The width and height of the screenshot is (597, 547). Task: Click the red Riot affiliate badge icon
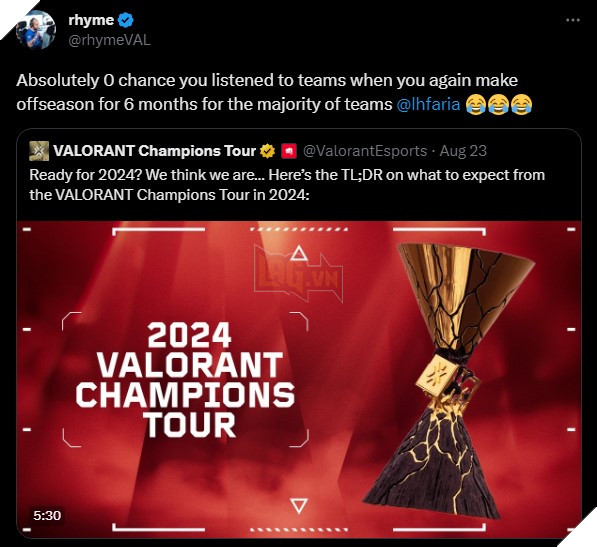pyautogui.click(x=289, y=151)
